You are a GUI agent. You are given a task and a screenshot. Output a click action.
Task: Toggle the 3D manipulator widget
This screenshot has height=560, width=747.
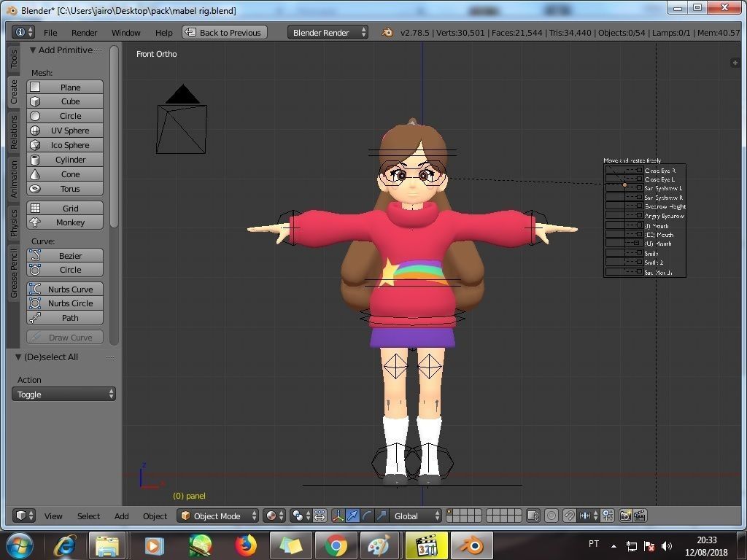(338, 516)
